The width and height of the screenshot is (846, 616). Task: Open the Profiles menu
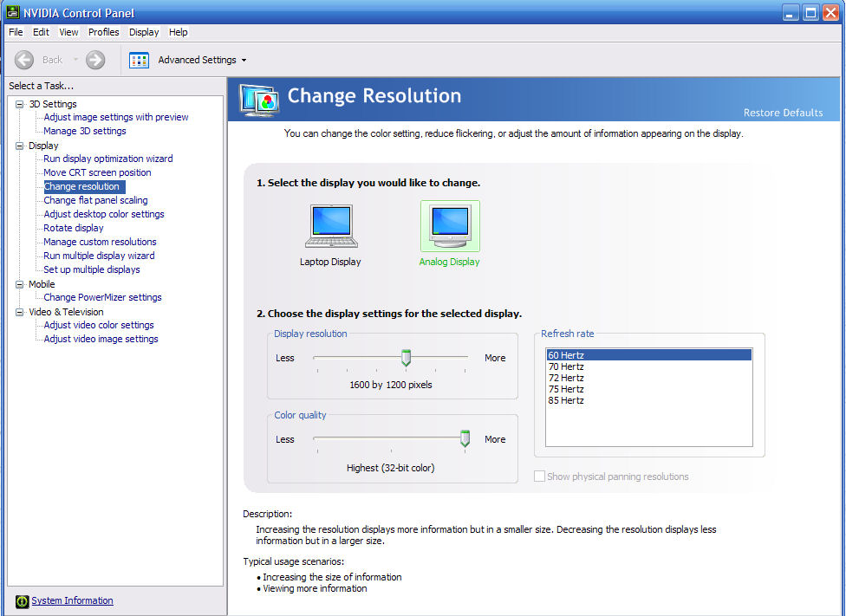click(104, 32)
